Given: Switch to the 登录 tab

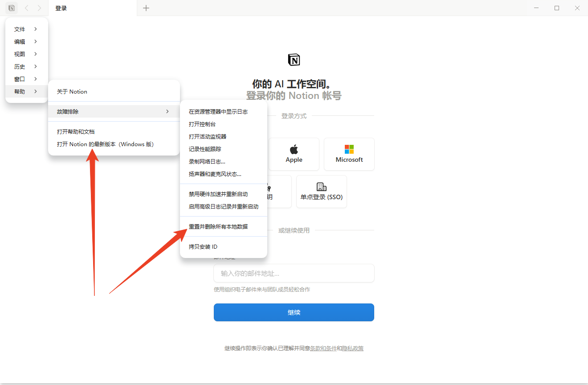Looking at the screenshot, I should click(x=61, y=8).
